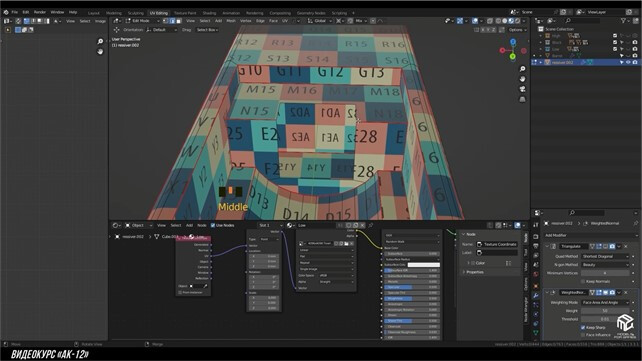Toggle Triangulate modifier render camera button
The width and height of the screenshot is (642, 361).
(612, 246)
